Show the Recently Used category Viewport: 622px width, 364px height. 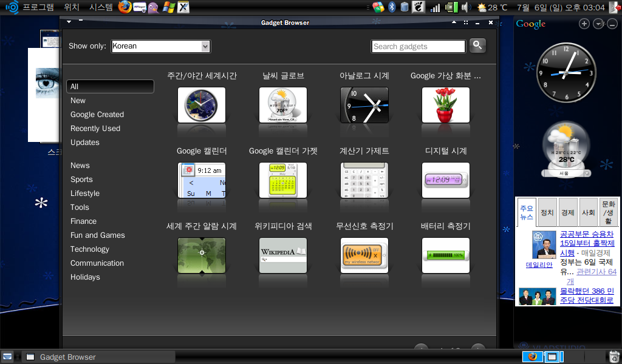(x=95, y=129)
